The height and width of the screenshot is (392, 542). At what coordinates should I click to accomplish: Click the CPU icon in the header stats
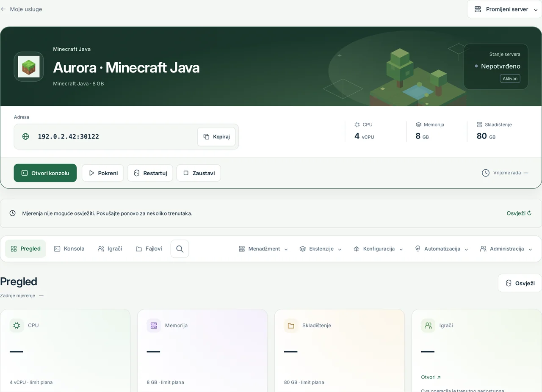357,124
